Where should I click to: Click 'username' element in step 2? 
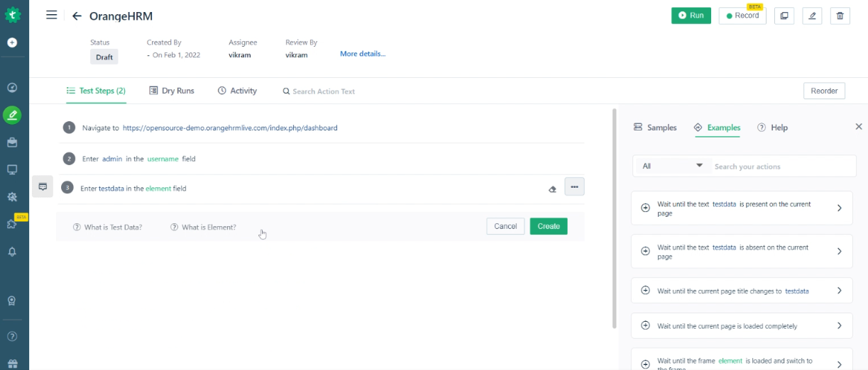pos(163,159)
